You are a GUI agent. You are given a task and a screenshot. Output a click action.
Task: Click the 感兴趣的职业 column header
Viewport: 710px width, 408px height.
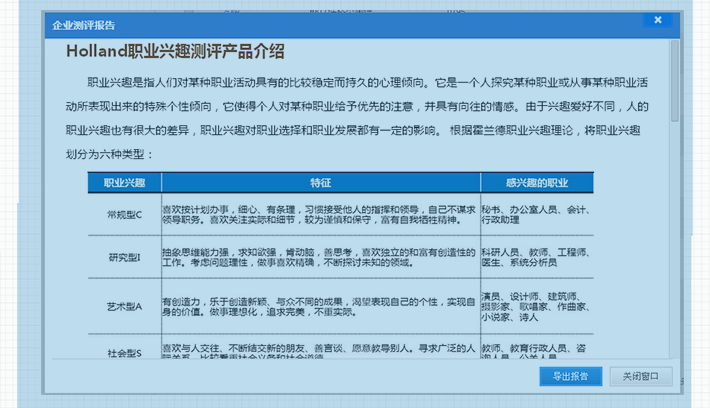pos(537,183)
